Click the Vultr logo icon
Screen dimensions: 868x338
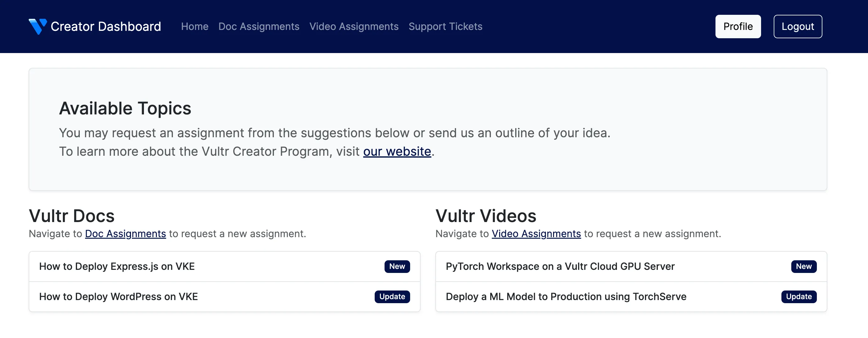click(38, 26)
